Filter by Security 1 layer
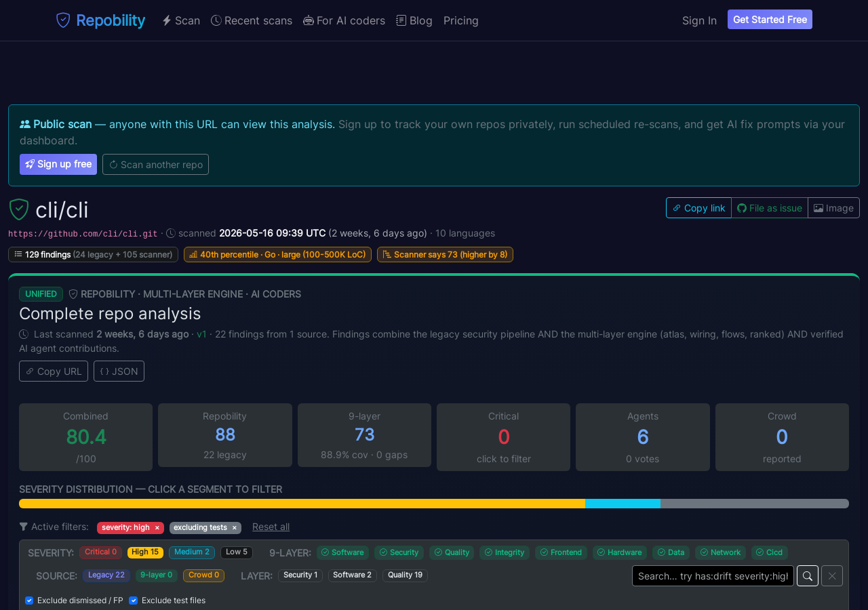Screen dimensions: 868x610 [x=300, y=575]
